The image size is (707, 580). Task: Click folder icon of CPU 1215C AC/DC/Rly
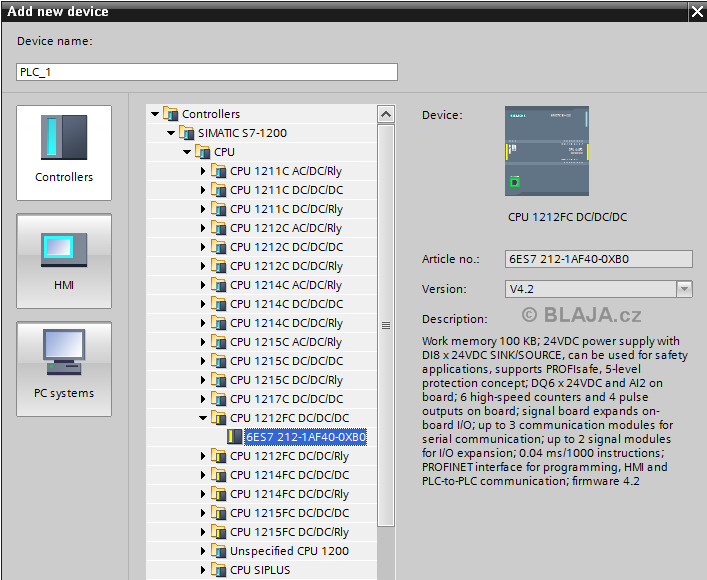coord(219,342)
